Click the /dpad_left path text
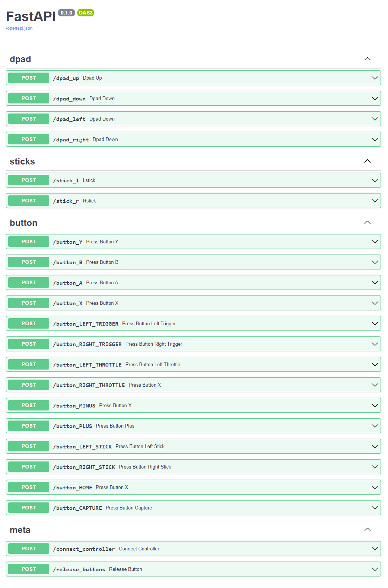The image size is (388, 588). point(69,119)
